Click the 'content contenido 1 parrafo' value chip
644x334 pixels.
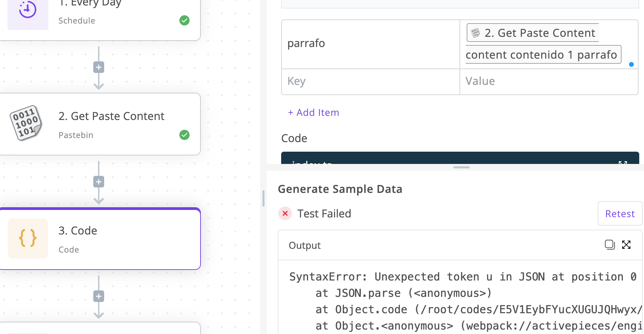coord(543,55)
